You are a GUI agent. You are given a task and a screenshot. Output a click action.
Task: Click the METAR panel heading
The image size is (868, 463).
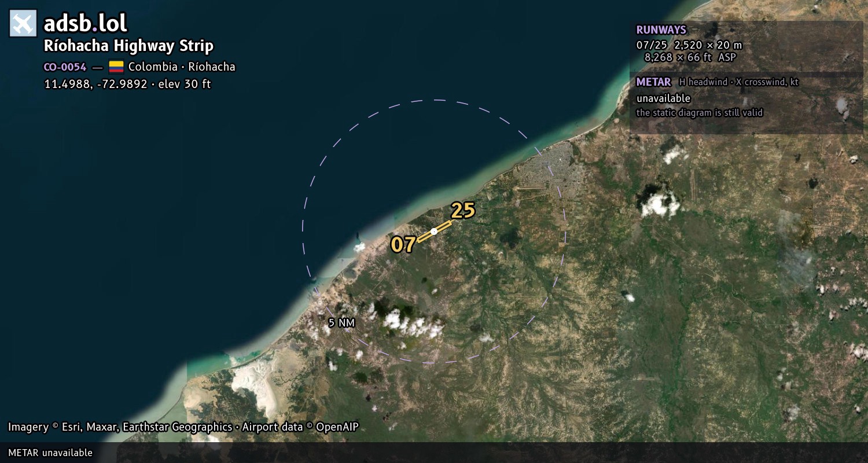pos(653,82)
